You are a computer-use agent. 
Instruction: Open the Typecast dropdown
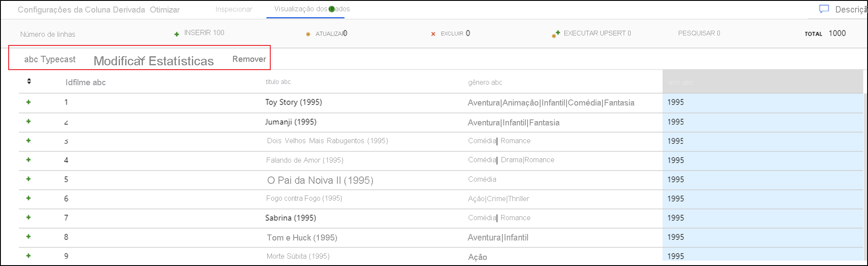point(49,59)
